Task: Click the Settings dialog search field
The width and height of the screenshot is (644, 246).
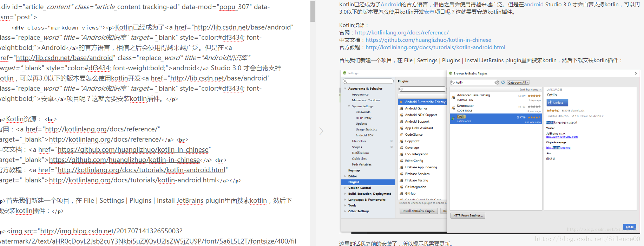Action: click(368, 81)
